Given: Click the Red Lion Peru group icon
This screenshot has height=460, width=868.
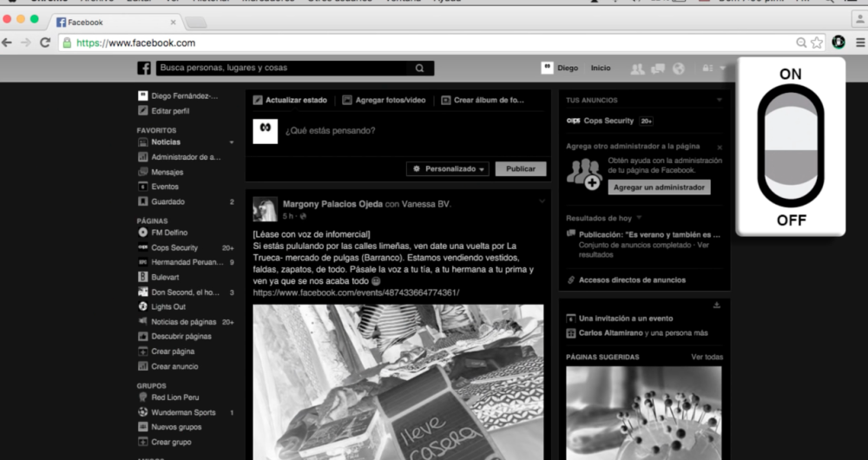Looking at the screenshot, I should coord(143,397).
